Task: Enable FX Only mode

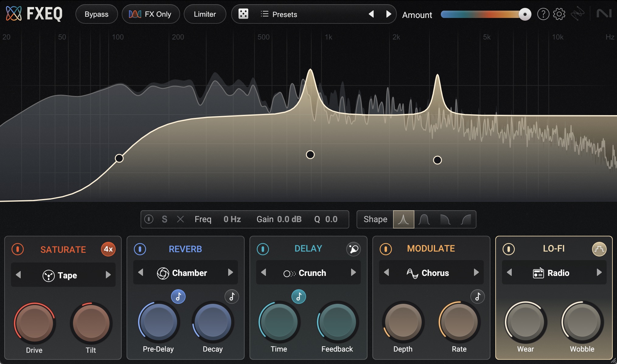Action: click(x=151, y=14)
